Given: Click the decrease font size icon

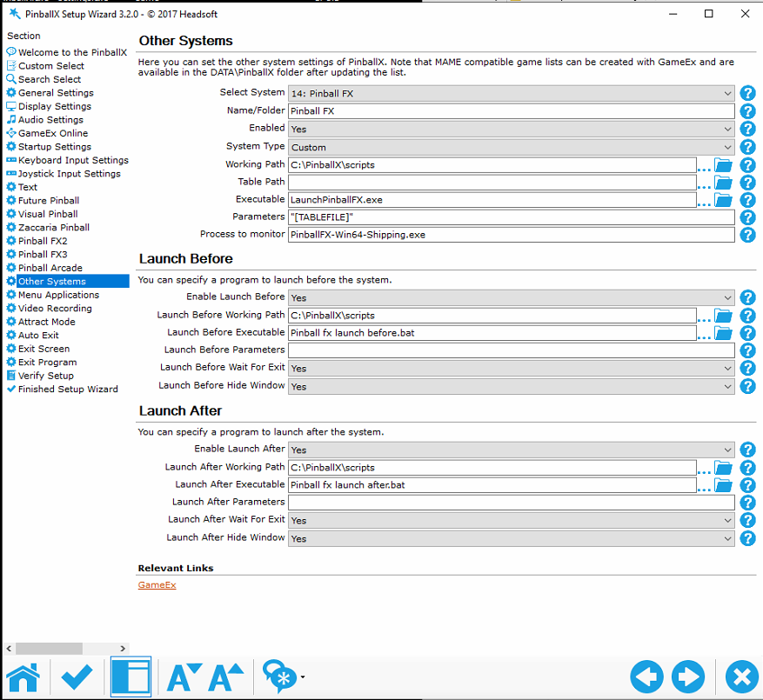Looking at the screenshot, I should tap(184, 677).
